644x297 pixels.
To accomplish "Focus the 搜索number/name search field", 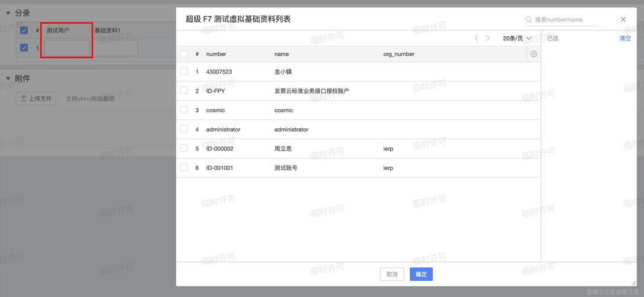I will [x=565, y=20].
